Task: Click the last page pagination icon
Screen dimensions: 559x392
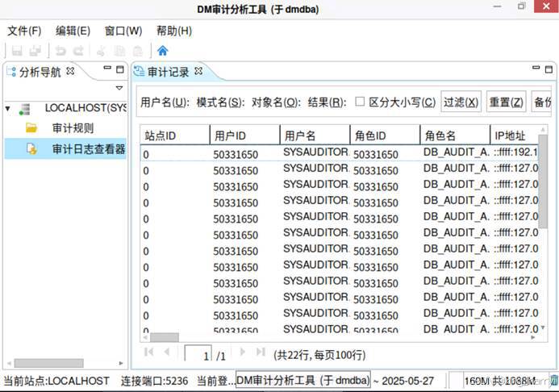Action: pyautogui.click(x=261, y=352)
